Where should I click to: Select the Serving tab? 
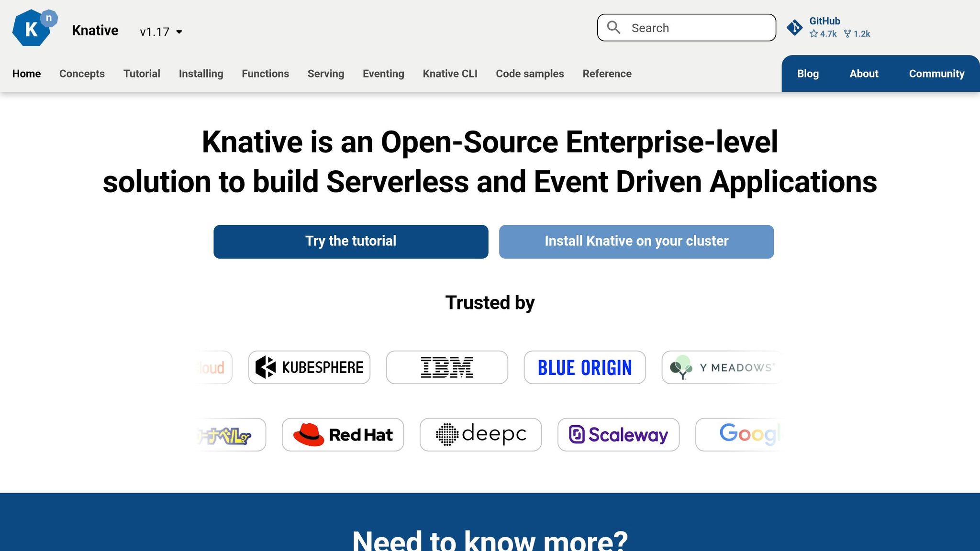[326, 74]
